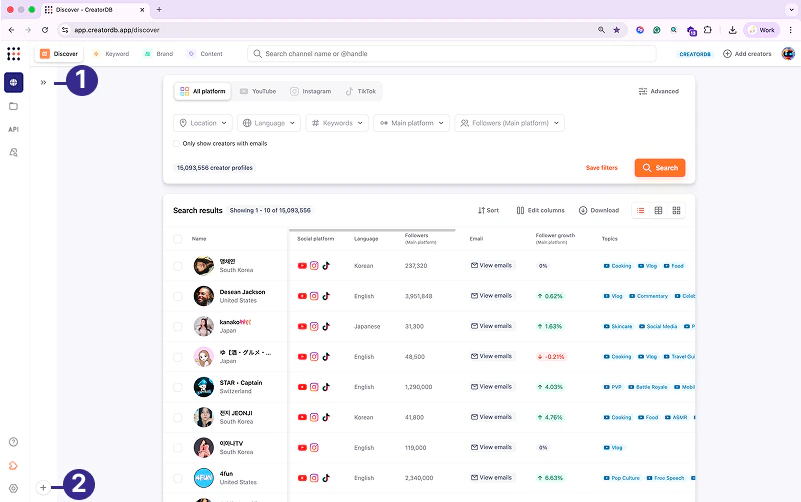
Task: Open the folder icon in left sidebar
Action: [x=14, y=106]
